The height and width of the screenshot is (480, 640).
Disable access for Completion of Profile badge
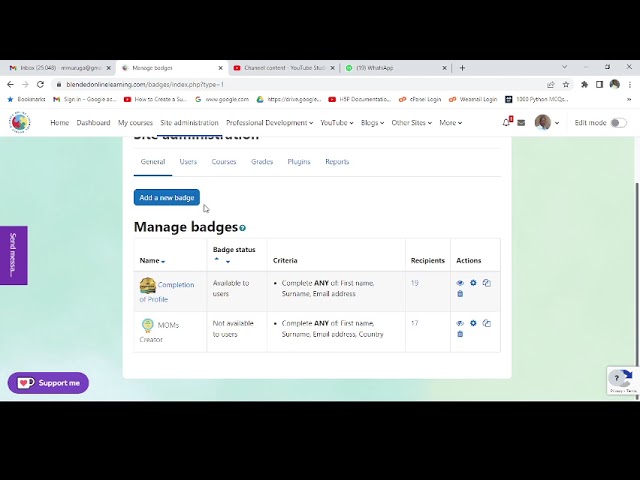460,283
